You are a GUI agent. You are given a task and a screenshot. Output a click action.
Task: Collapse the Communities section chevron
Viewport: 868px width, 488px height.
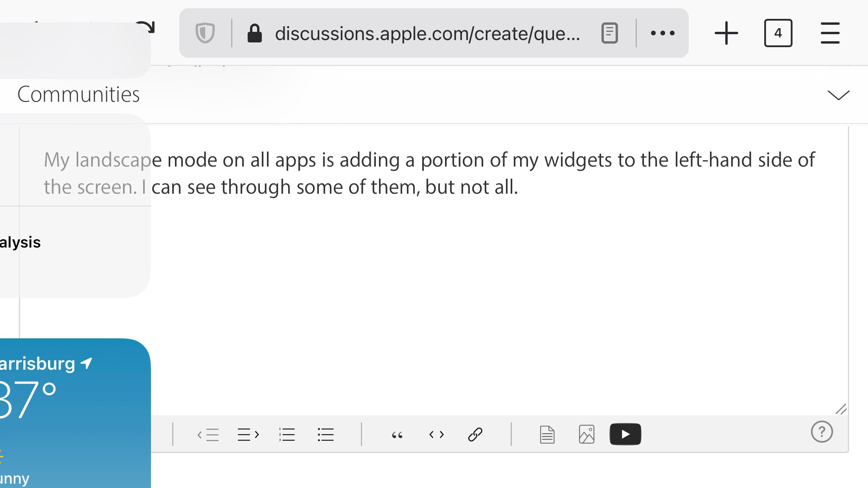839,94
